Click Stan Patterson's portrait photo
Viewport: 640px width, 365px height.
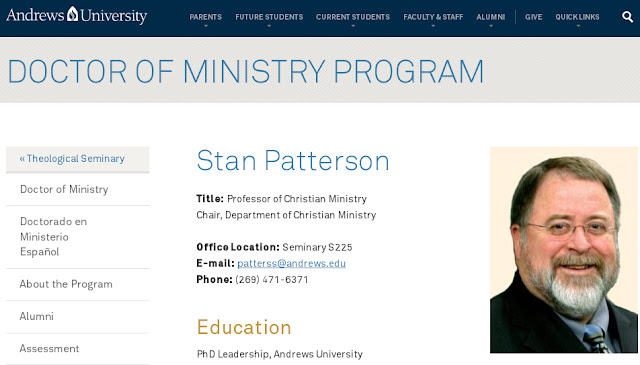click(x=564, y=250)
